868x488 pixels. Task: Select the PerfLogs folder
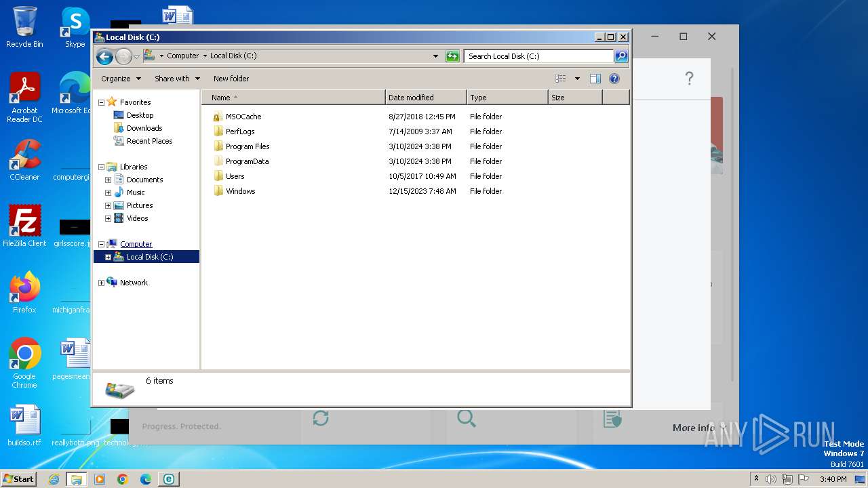coord(240,131)
